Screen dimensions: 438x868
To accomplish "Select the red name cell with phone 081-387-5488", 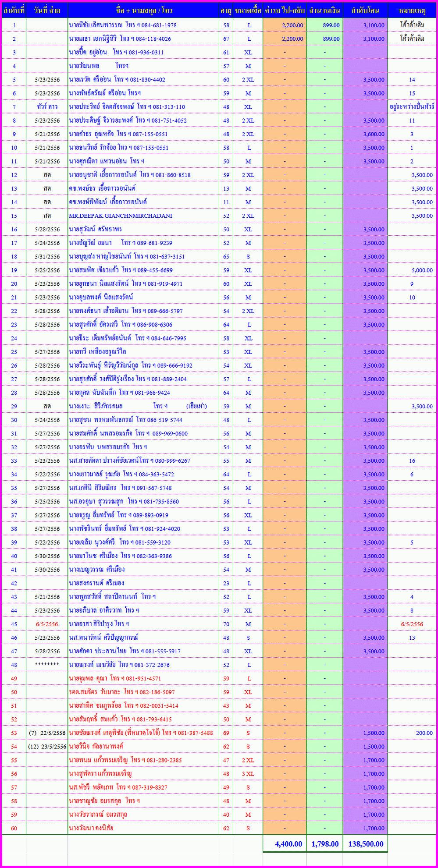I will tap(144, 733).
